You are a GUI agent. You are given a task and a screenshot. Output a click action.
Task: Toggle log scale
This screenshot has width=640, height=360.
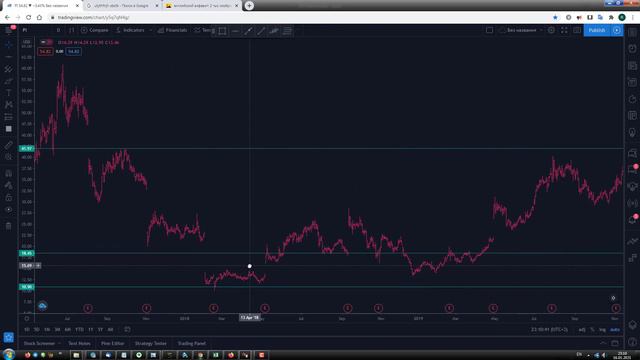[602, 329]
